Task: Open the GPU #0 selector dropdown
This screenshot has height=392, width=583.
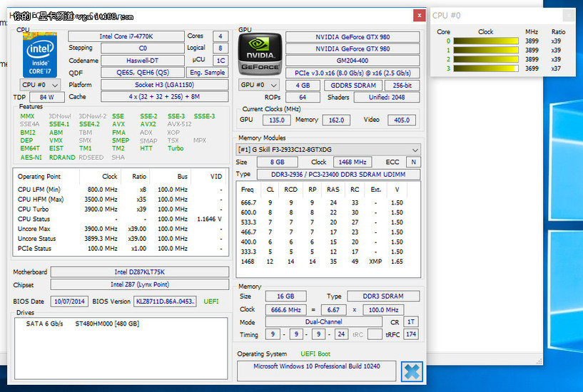Action: (258, 85)
